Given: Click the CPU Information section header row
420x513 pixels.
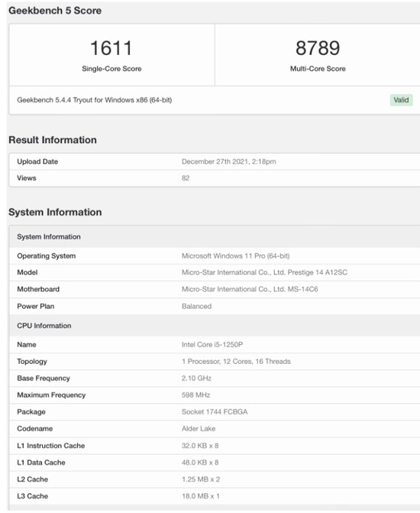Looking at the screenshot, I should coord(215,326).
